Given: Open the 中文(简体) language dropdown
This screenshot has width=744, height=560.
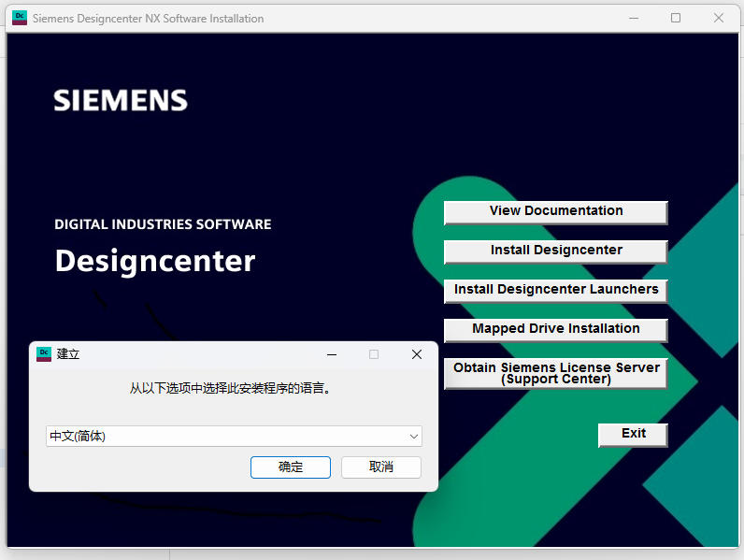Looking at the screenshot, I should (234, 437).
